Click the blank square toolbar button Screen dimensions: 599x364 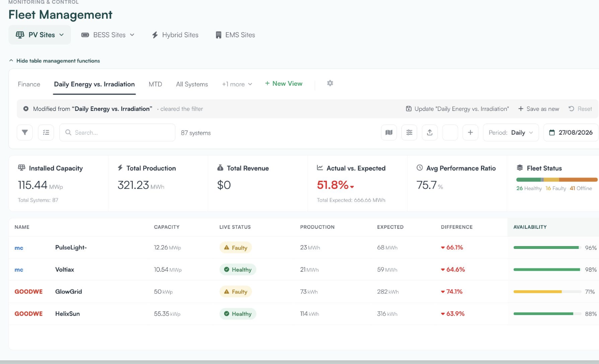pyautogui.click(x=450, y=132)
